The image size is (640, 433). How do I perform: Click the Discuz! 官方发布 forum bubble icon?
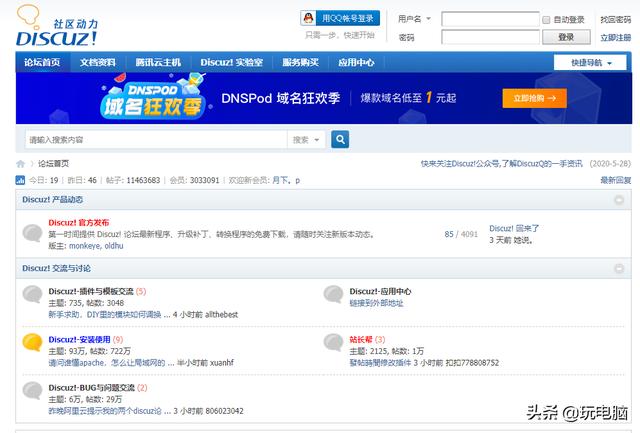coord(32,233)
